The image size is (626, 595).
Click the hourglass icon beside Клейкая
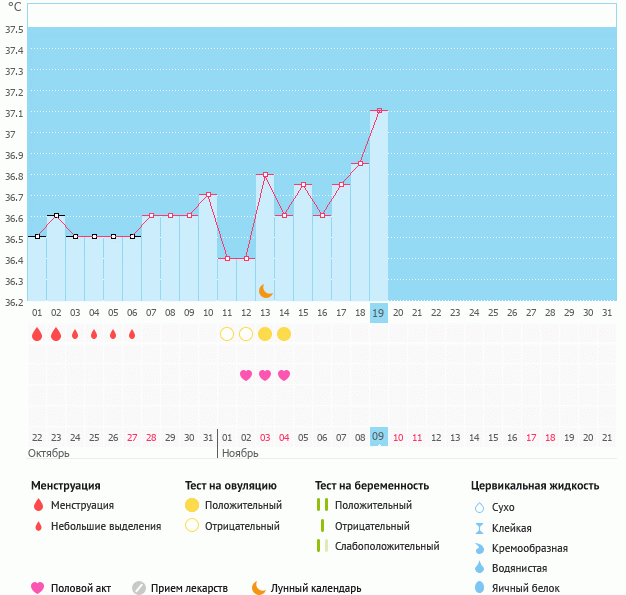pos(479,528)
